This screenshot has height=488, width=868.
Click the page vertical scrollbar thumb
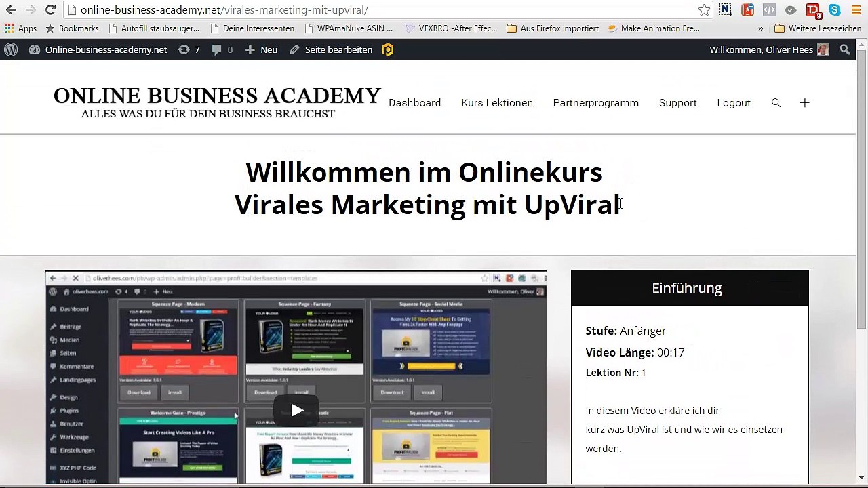pyautogui.click(x=862, y=190)
